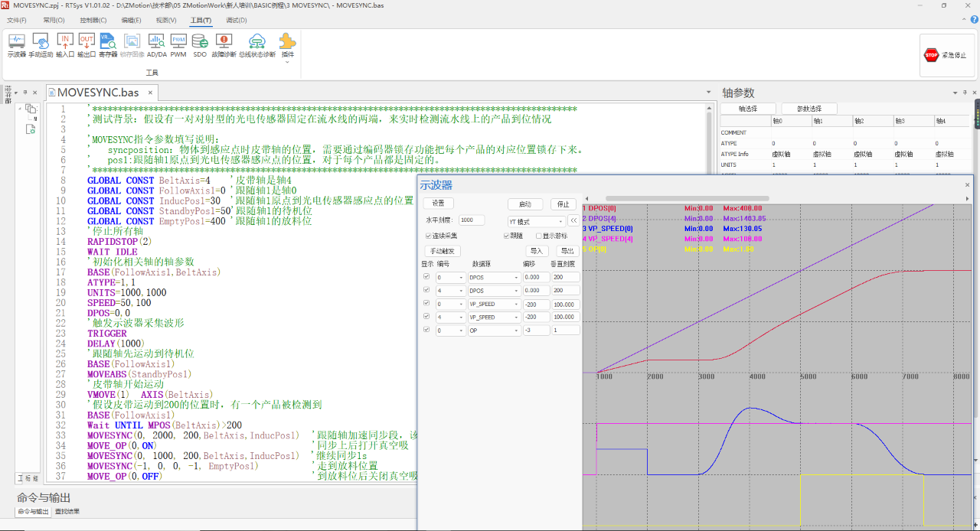
Task: Uncheck display for axis 4 VP_SPEED row
Action: (x=426, y=317)
